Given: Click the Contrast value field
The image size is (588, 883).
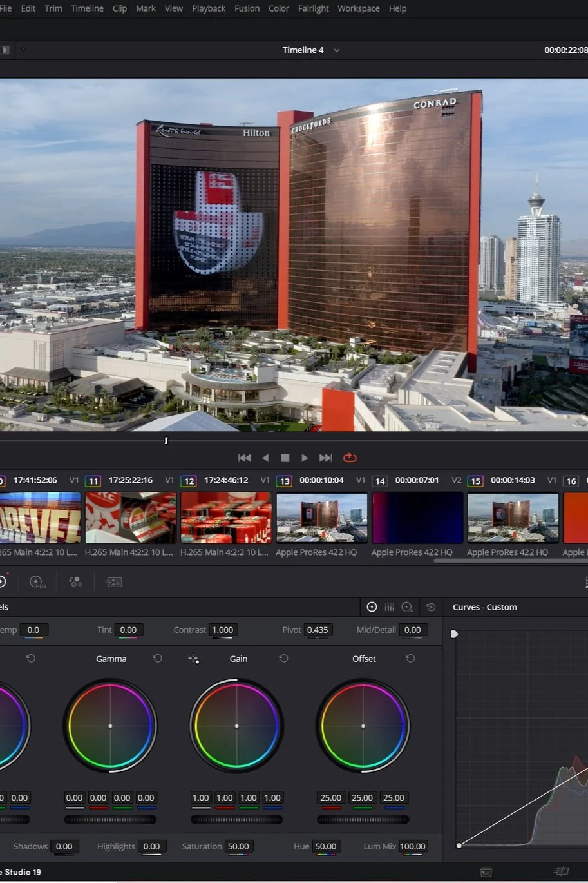Looking at the screenshot, I should click(x=223, y=630).
